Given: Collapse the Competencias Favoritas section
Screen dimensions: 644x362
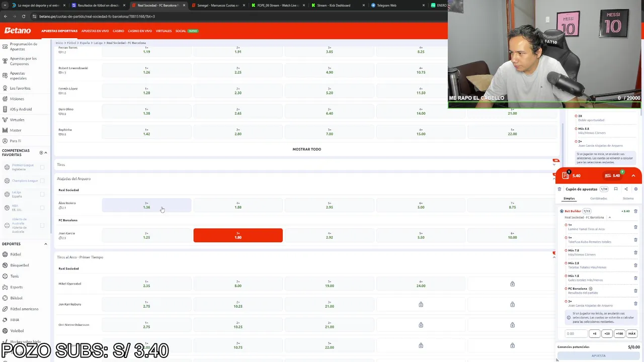Looking at the screenshot, I should [x=46, y=152].
